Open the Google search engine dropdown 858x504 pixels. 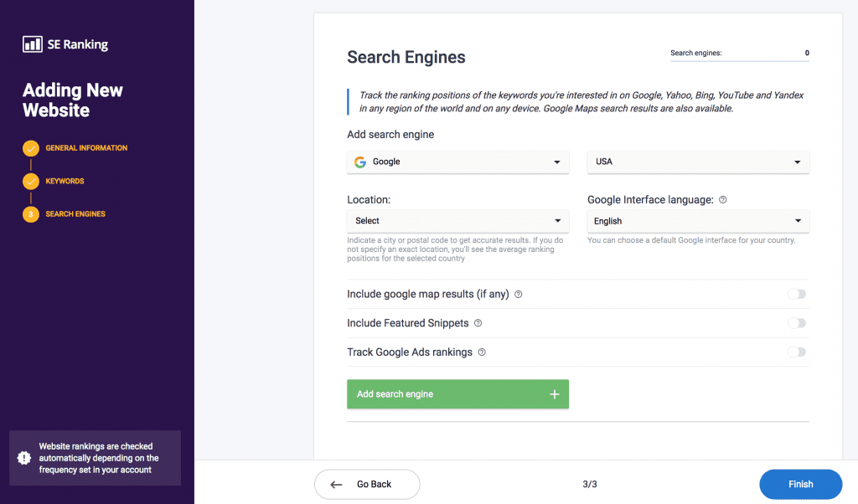pyautogui.click(x=458, y=162)
